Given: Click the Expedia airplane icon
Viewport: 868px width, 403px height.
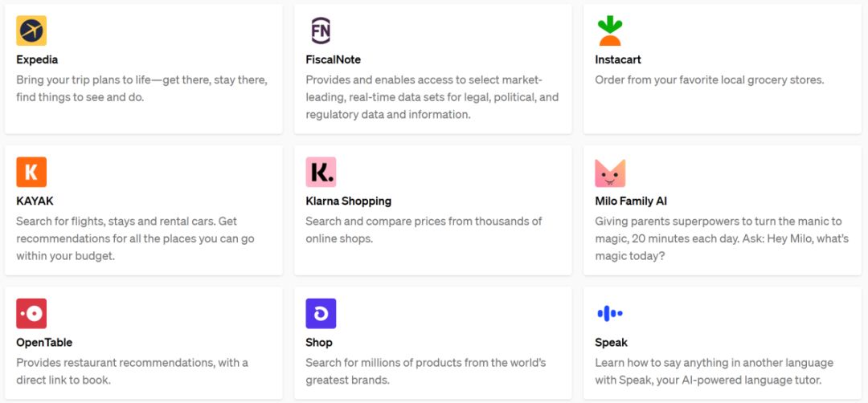Looking at the screenshot, I should click(x=31, y=31).
